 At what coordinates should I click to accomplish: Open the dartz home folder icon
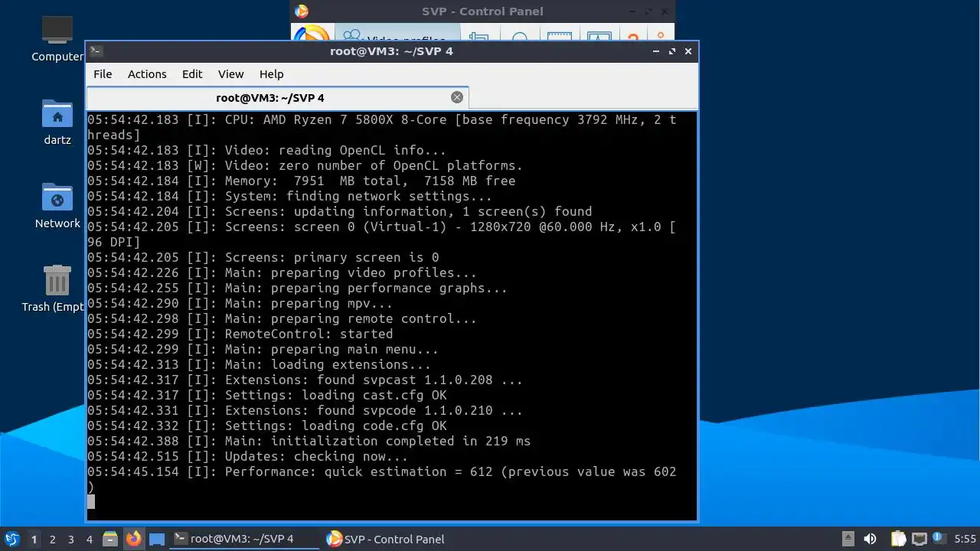[57, 114]
